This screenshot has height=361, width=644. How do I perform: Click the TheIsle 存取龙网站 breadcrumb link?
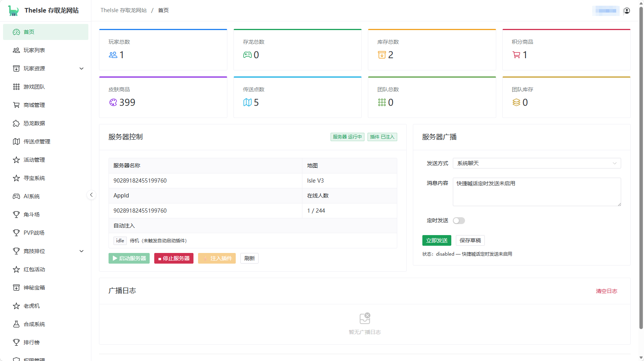point(123,10)
